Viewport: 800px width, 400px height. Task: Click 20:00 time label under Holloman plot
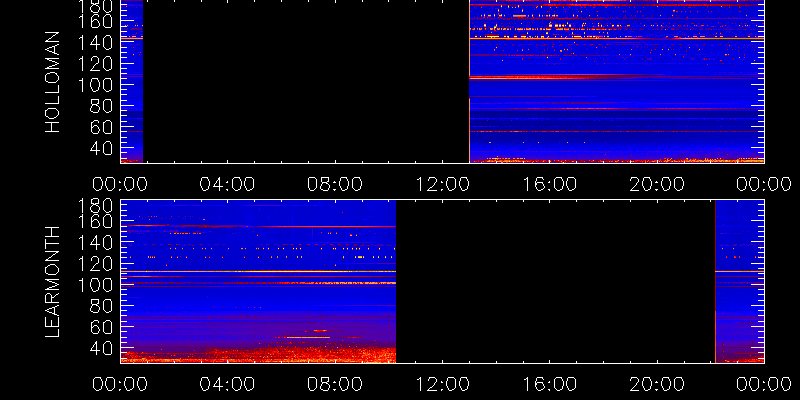point(657,184)
